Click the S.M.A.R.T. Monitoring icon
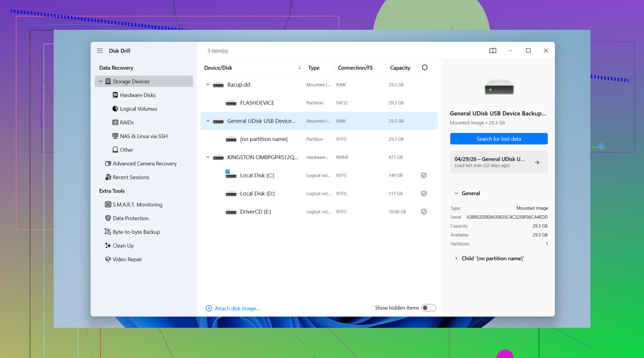 [x=108, y=204]
